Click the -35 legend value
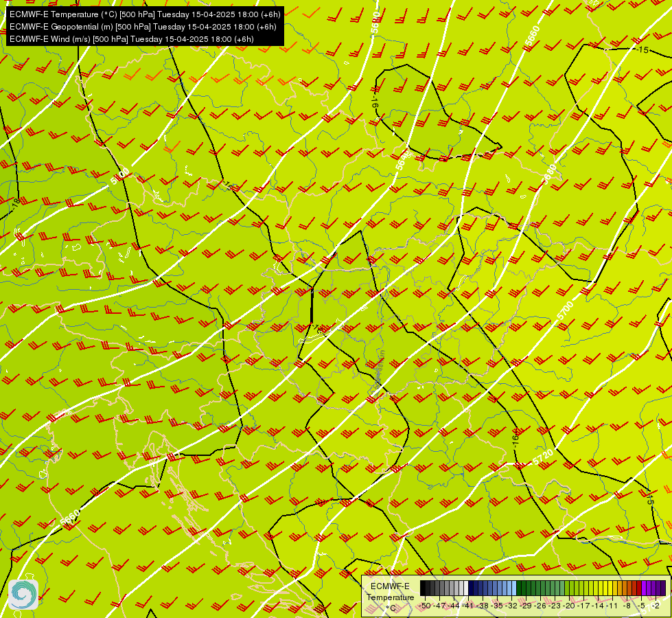This screenshot has height=618, width=672. [x=497, y=606]
